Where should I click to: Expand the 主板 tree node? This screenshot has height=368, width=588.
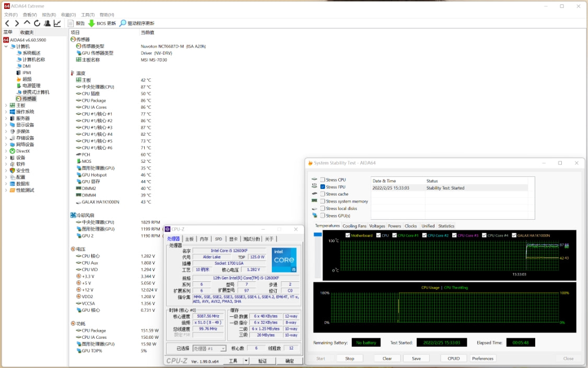tap(6, 105)
